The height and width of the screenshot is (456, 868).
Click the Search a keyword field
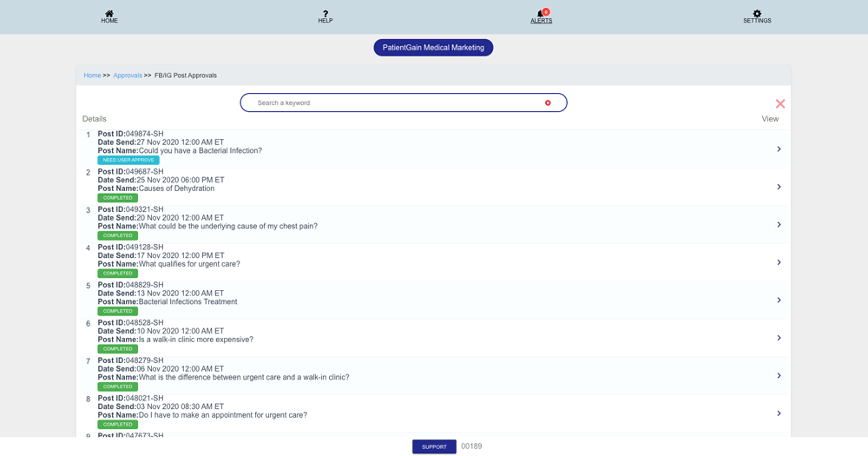point(404,102)
